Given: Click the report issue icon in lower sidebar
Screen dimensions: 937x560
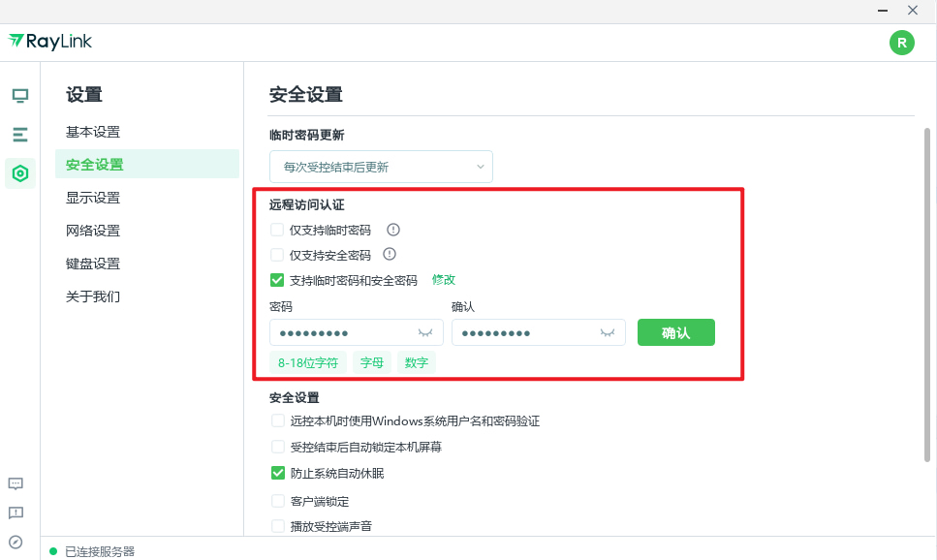Looking at the screenshot, I should pos(16,513).
